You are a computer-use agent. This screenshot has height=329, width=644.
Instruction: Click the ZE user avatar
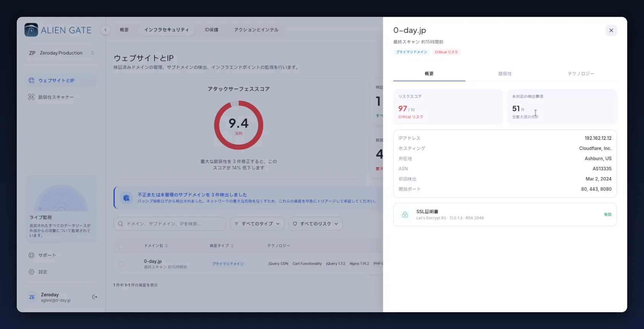pos(32,297)
